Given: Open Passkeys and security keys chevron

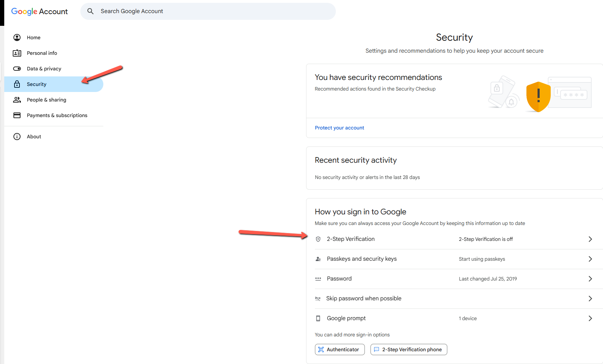Looking at the screenshot, I should pyautogui.click(x=590, y=259).
